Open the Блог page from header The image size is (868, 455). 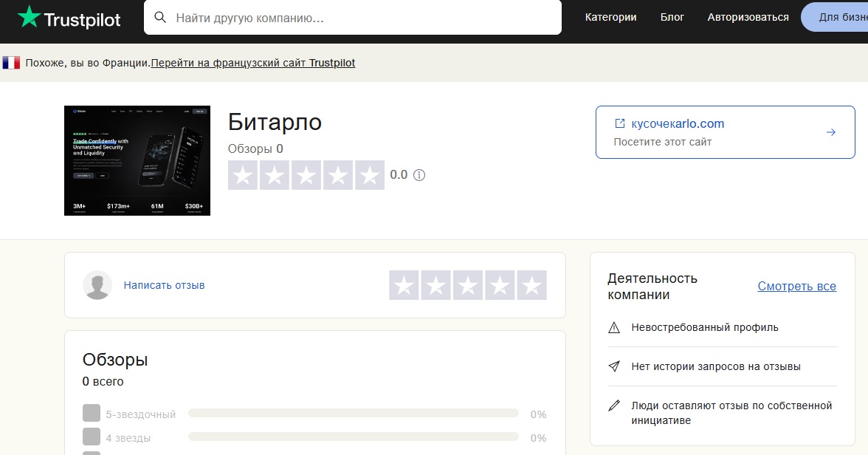672,17
